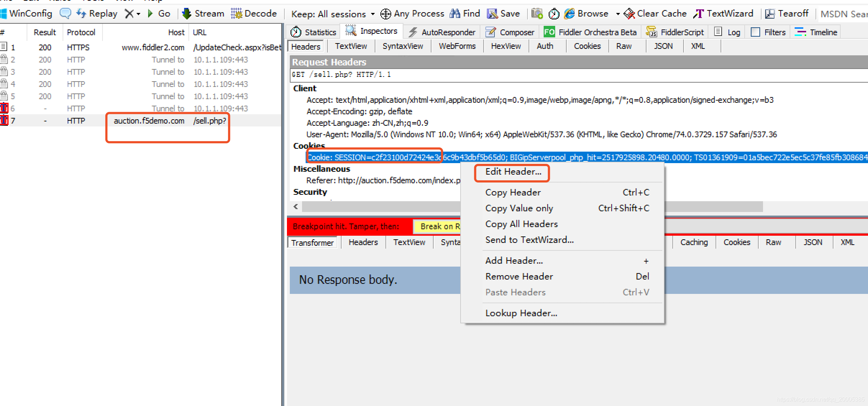Open the FiddlerScript tab
Screen dimensions: 868x406
coord(675,32)
